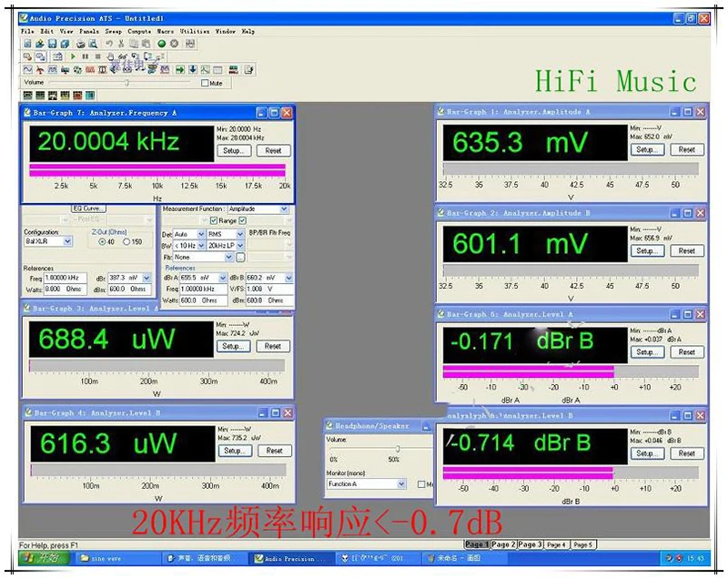Click the analyzer V/FS 1.000 V field
The image size is (728, 579).
(x=269, y=289)
